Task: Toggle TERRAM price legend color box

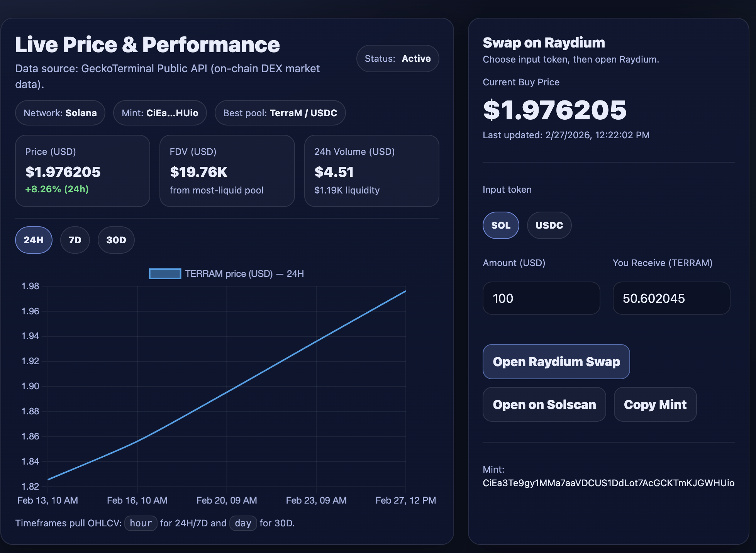Action: pos(165,274)
